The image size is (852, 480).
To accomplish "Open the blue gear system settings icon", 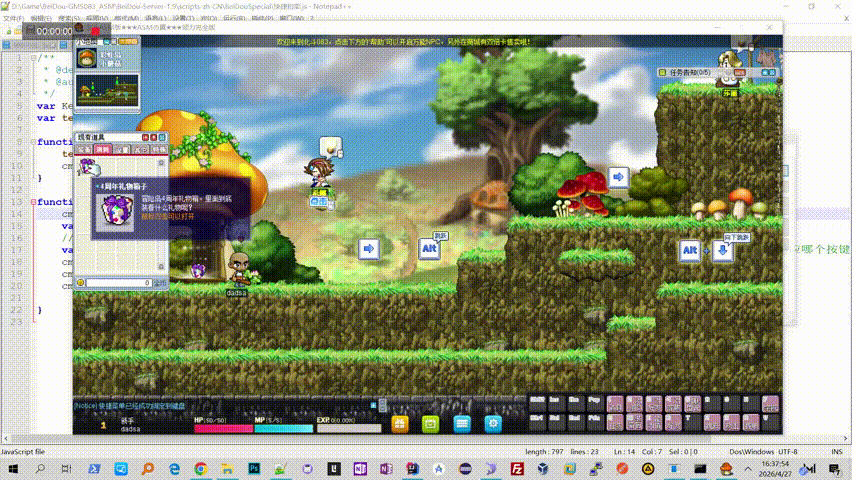I will (493, 423).
